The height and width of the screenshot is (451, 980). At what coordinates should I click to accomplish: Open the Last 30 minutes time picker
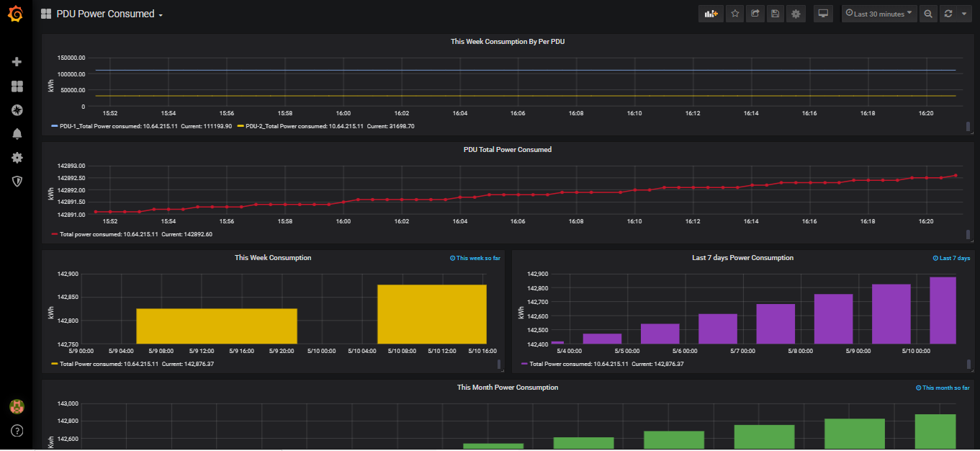coord(879,14)
